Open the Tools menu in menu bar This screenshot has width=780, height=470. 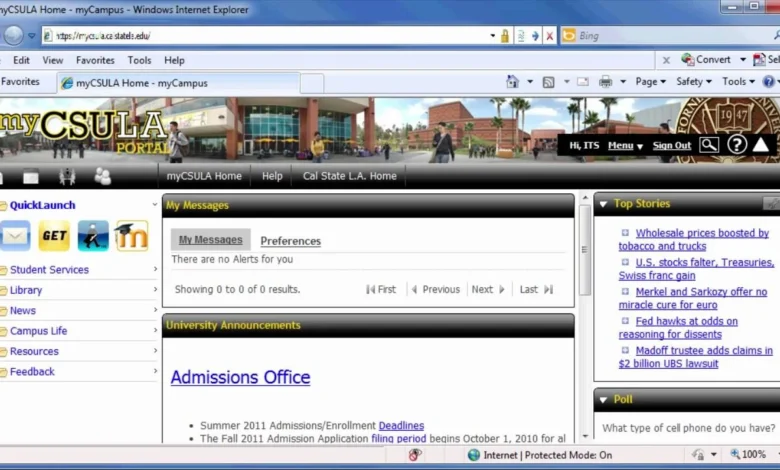[139, 60]
